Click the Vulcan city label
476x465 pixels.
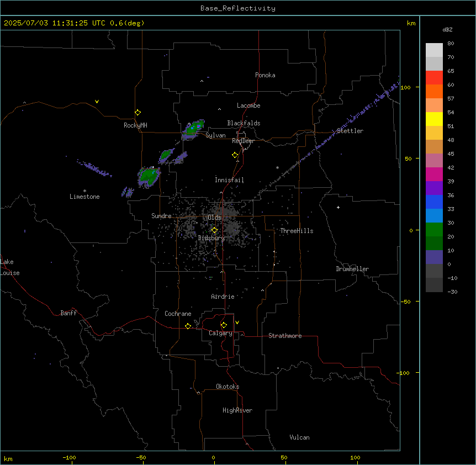tap(299, 437)
